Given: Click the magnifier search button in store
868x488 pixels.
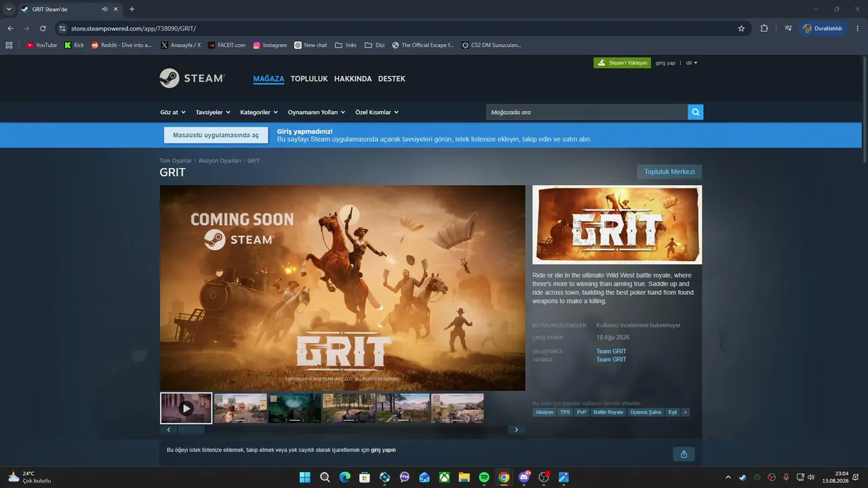Looking at the screenshot, I should [695, 112].
